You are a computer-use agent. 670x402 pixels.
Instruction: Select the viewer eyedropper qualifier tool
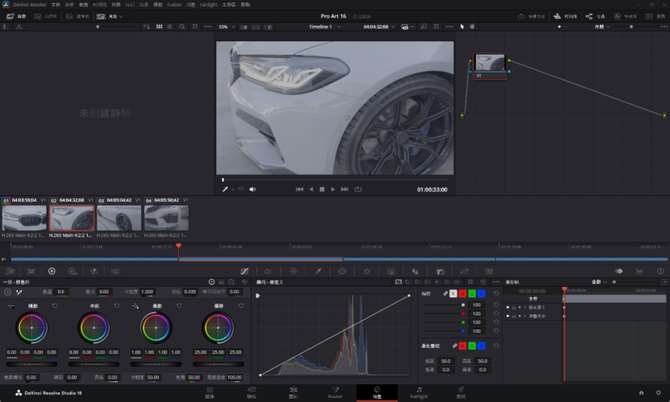click(226, 188)
